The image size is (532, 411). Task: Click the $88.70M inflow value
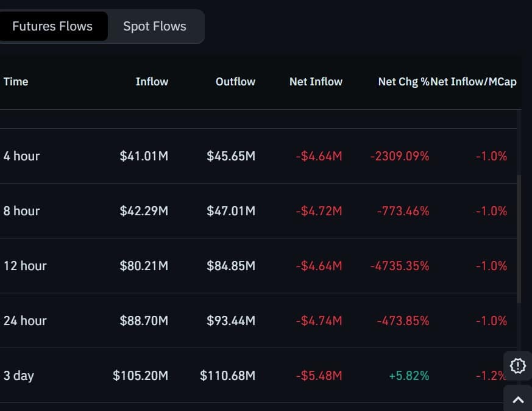(144, 321)
